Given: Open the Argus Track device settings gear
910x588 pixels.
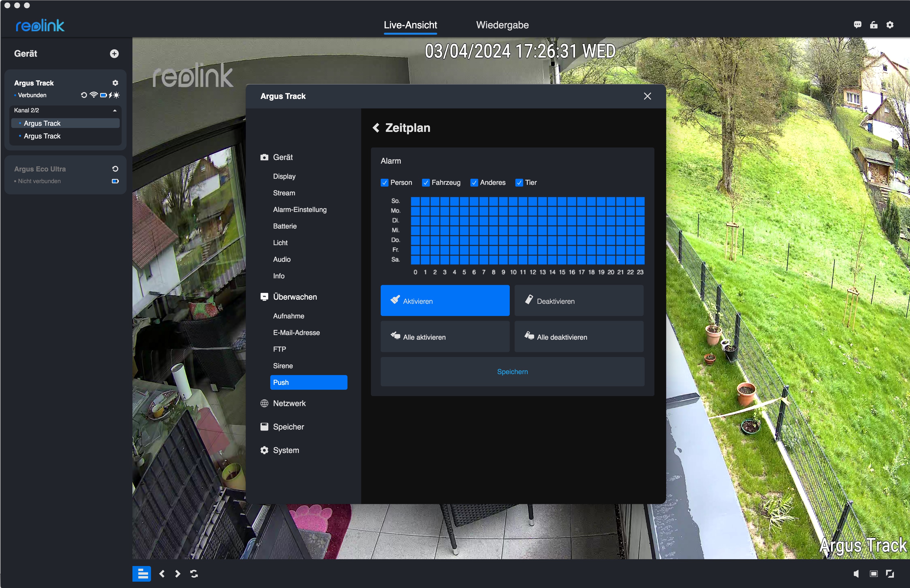Looking at the screenshot, I should tap(115, 83).
